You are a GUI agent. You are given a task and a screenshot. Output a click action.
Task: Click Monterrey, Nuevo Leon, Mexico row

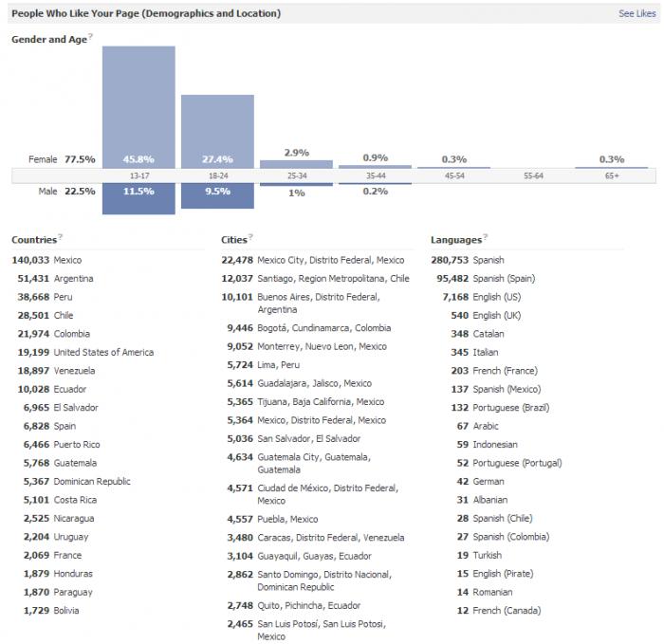pyautogui.click(x=307, y=346)
